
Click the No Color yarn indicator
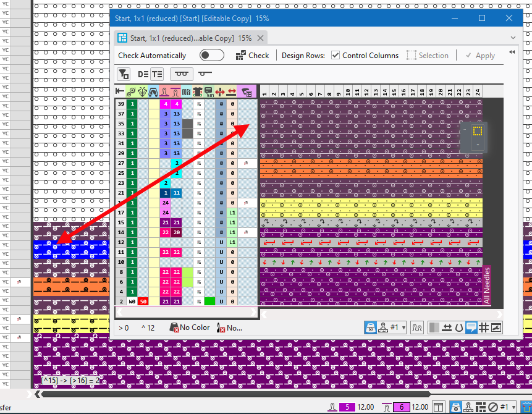click(x=189, y=327)
